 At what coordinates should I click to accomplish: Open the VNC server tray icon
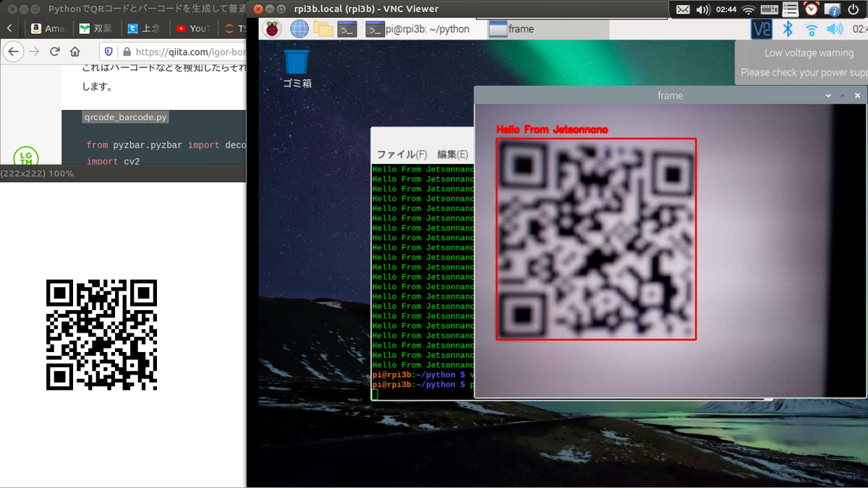point(762,29)
